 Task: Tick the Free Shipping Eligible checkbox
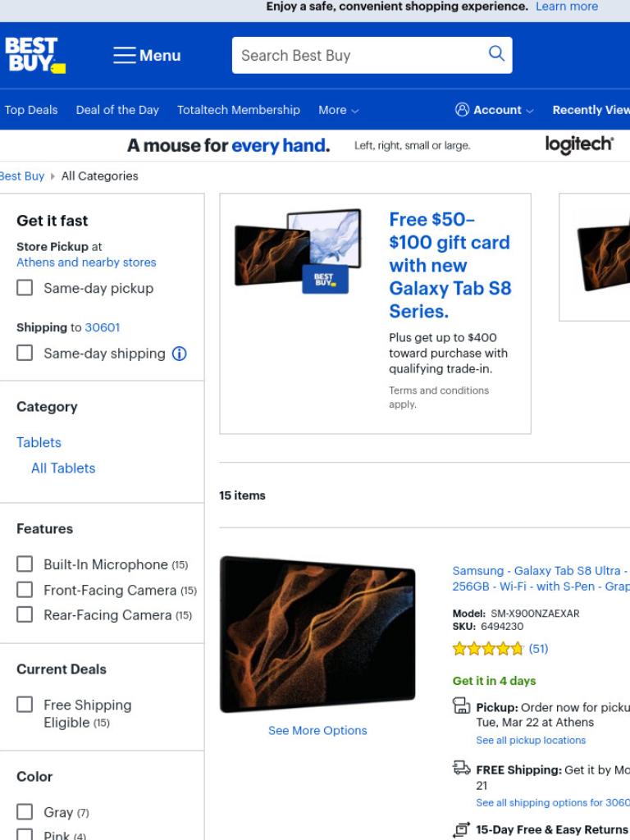(25, 705)
